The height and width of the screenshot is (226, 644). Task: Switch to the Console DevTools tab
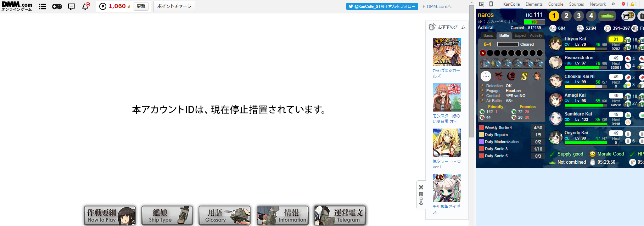coord(556,4)
